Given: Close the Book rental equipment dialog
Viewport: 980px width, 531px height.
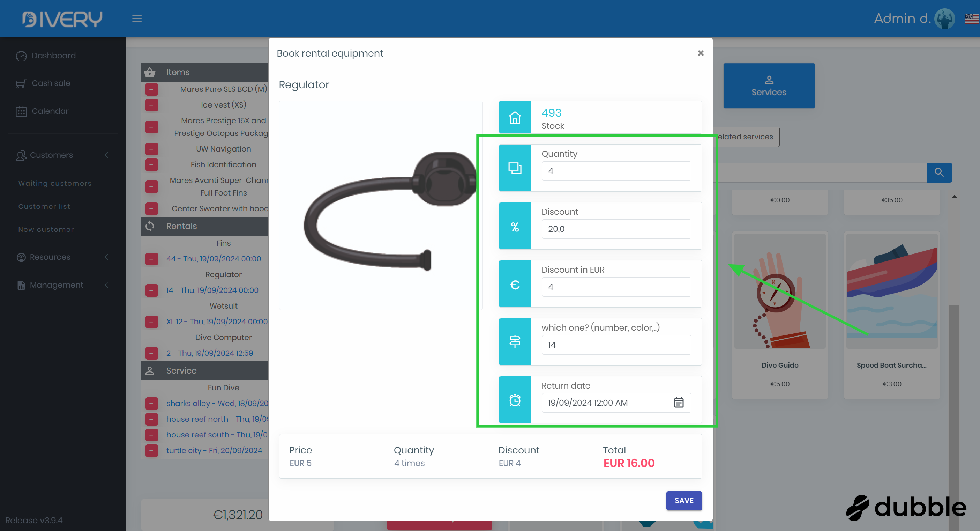Looking at the screenshot, I should [701, 53].
